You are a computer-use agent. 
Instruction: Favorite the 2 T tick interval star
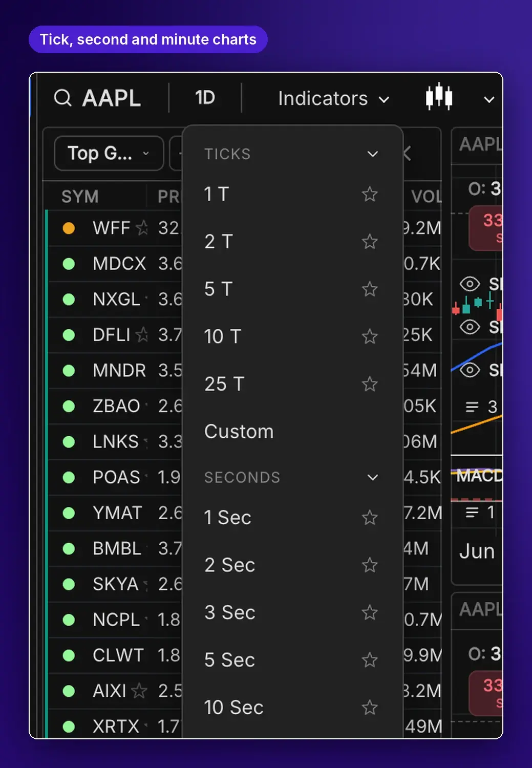pyautogui.click(x=370, y=242)
